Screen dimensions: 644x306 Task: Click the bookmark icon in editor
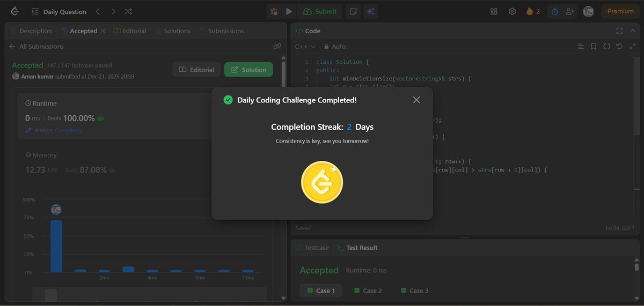(x=594, y=47)
